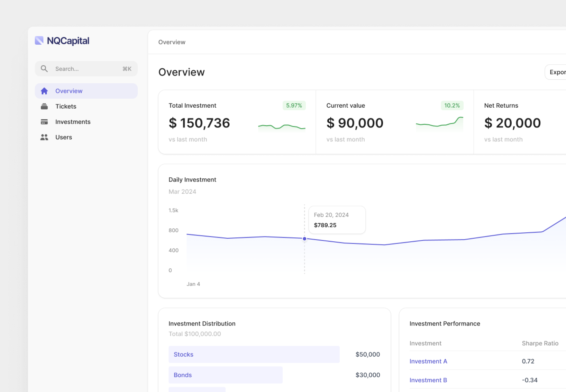Click the Total Investment sparkline chart

coord(282,127)
